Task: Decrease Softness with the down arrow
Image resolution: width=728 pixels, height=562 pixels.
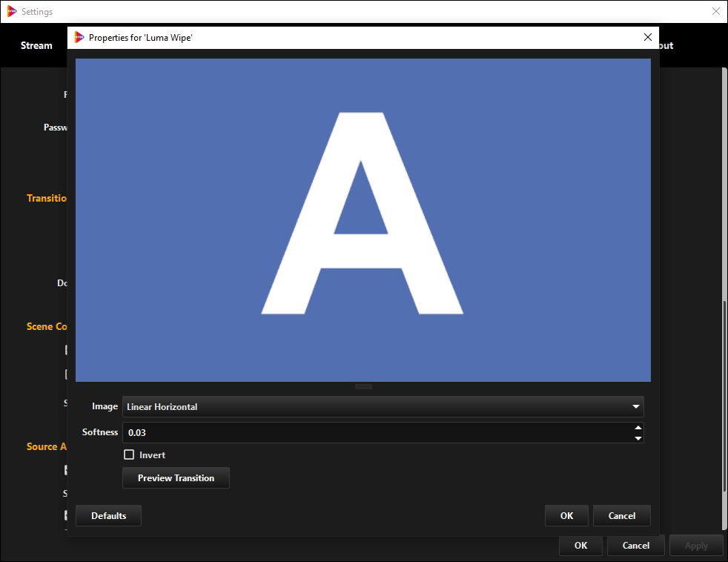Action: click(x=638, y=437)
